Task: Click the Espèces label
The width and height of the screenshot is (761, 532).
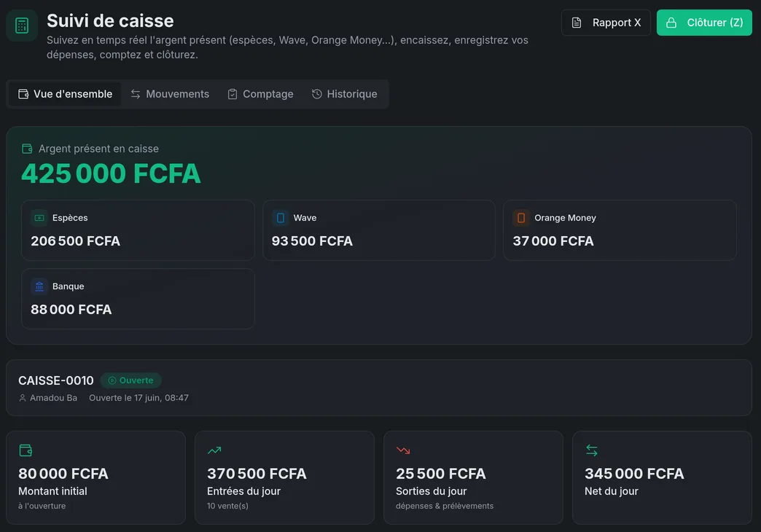Action: click(70, 218)
